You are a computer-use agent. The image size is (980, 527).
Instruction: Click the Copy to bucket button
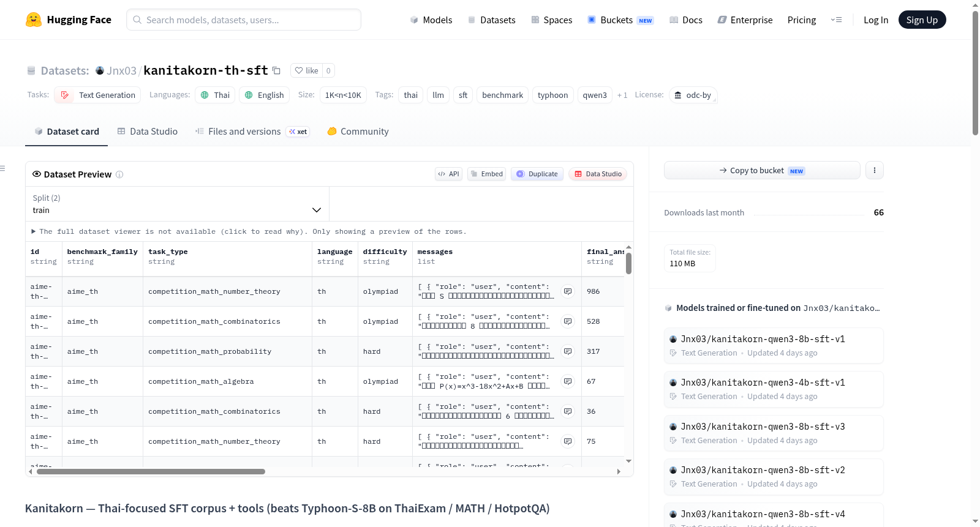(x=762, y=170)
